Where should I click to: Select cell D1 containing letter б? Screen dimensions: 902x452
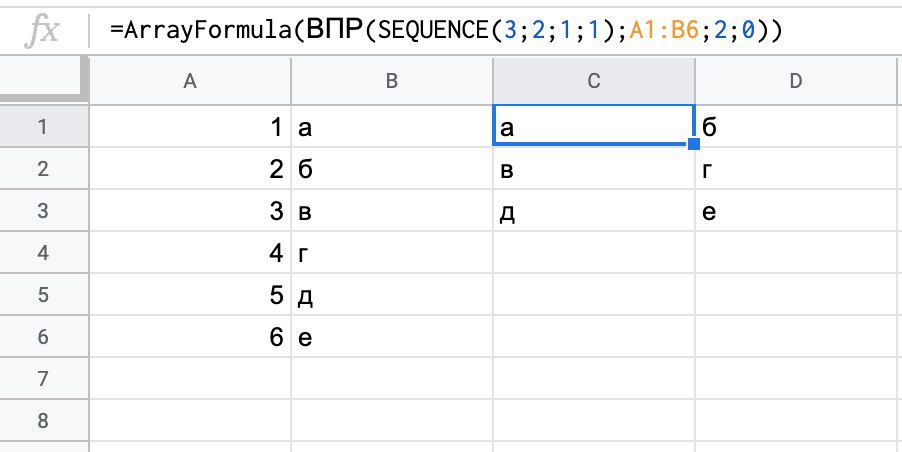coord(797,127)
